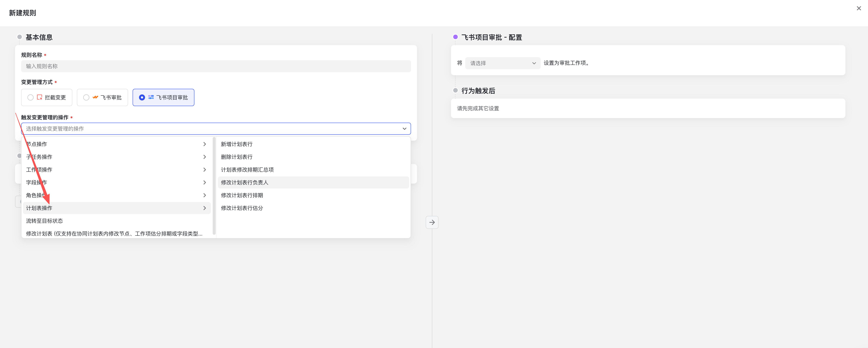Choose 计划表操作 in the menu
The image size is (868, 348).
[117, 208]
